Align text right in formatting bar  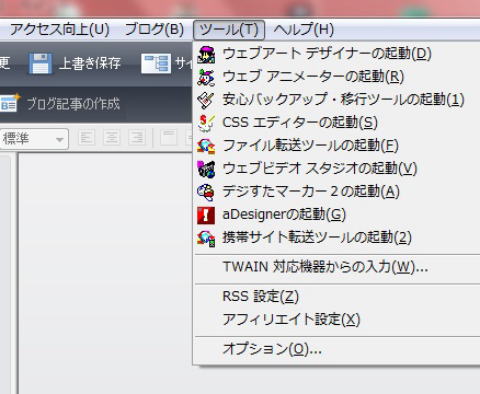(x=137, y=137)
